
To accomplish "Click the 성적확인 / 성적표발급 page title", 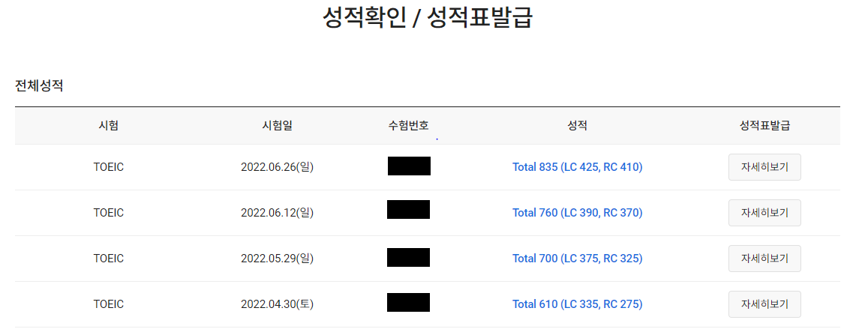I will tap(428, 17).
